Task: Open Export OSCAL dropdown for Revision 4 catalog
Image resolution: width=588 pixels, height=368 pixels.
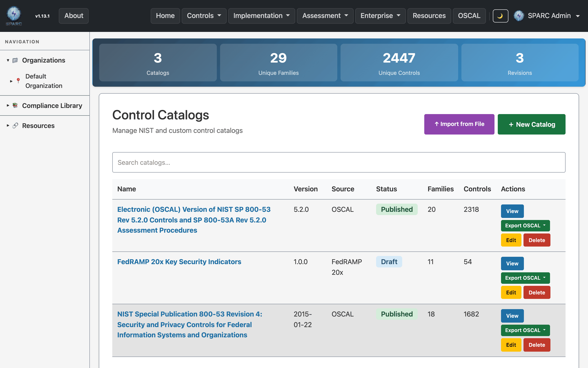Action: tap(525, 330)
